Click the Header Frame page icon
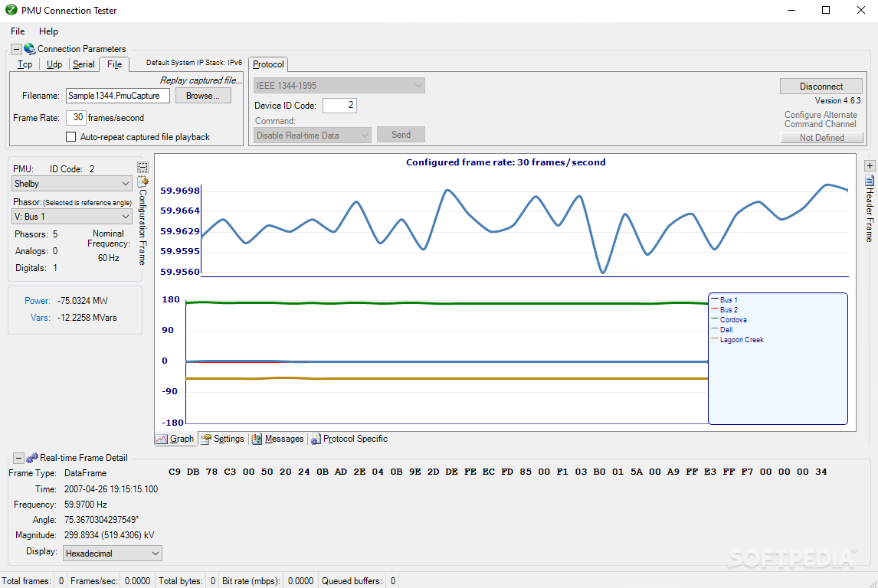This screenshot has width=878, height=588. click(870, 180)
